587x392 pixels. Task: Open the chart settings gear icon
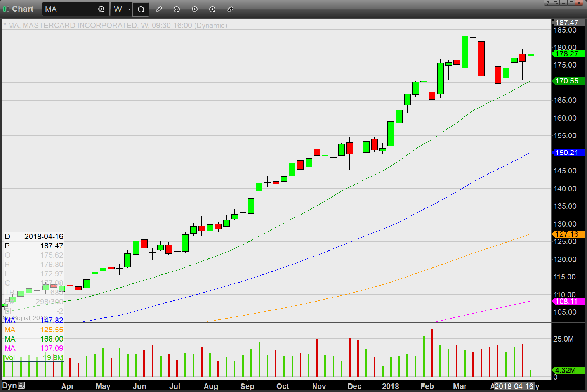pos(101,9)
